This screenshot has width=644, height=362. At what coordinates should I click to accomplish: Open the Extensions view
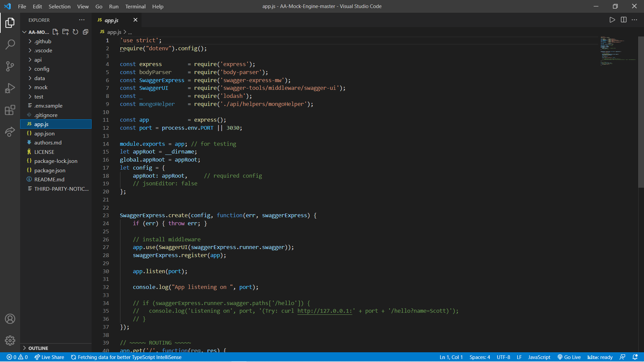[10, 110]
